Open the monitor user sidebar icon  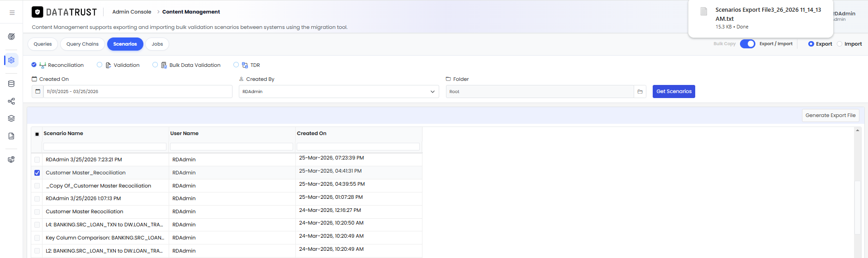click(x=11, y=159)
